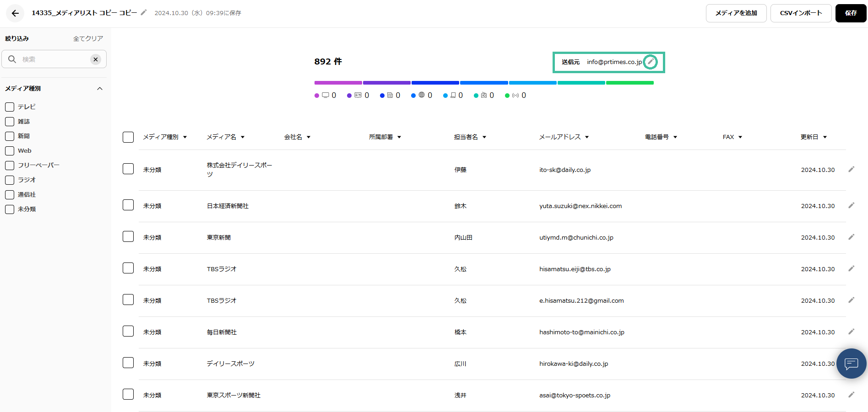Click the メディアを追加 button
868x412 pixels.
point(736,13)
